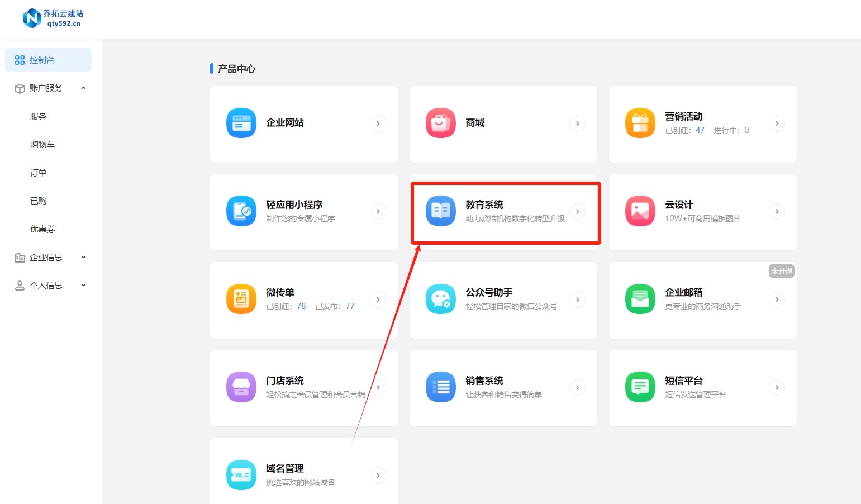The height and width of the screenshot is (504, 861).
Task: Open 购物车 in the sidebar
Action: [42, 145]
